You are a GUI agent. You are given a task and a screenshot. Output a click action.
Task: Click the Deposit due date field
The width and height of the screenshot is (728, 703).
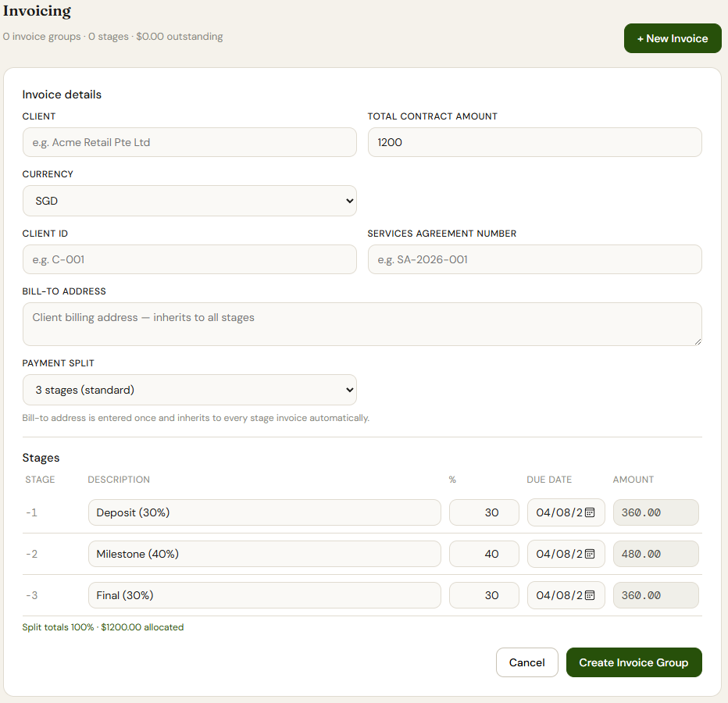pyautogui.click(x=566, y=512)
